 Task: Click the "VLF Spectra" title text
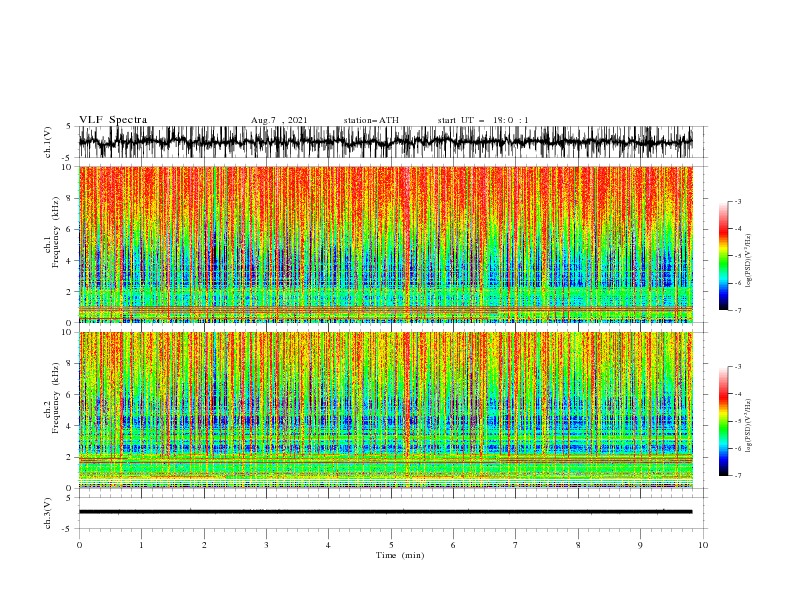(113, 120)
